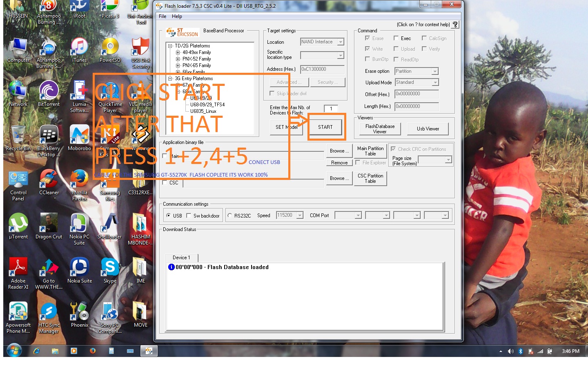Open Internet Explorer from the taskbar
This screenshot has height=368, width=588.
click(x=36, y=351)
